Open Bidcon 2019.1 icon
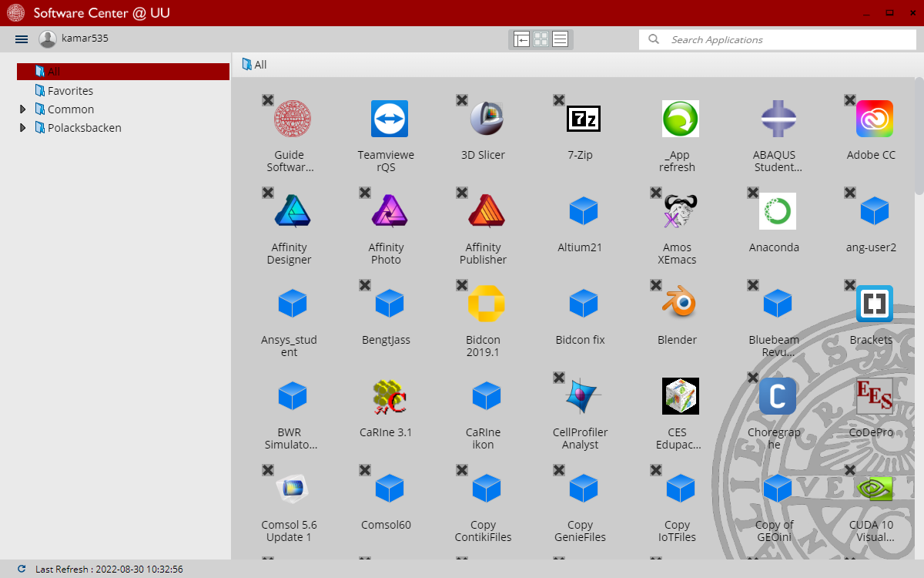The width and height of the screenshot is (924, 578). [x=487, y=304]
